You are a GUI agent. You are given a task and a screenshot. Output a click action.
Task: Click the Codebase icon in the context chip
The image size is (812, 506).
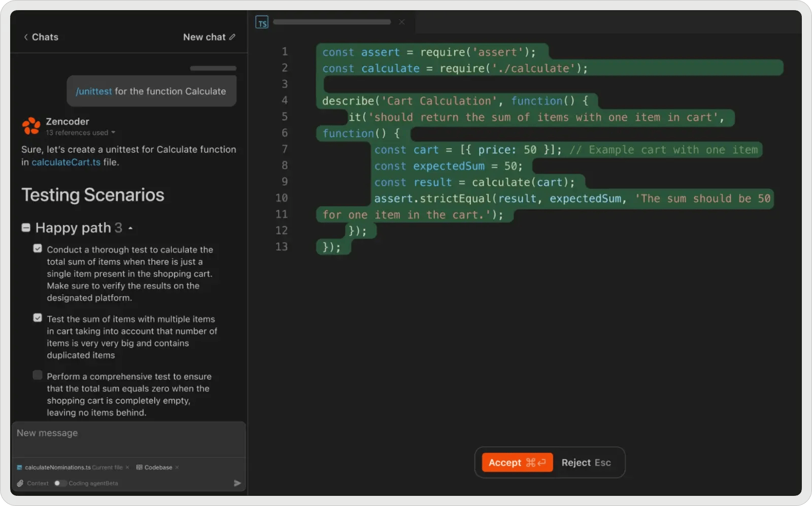139,467
